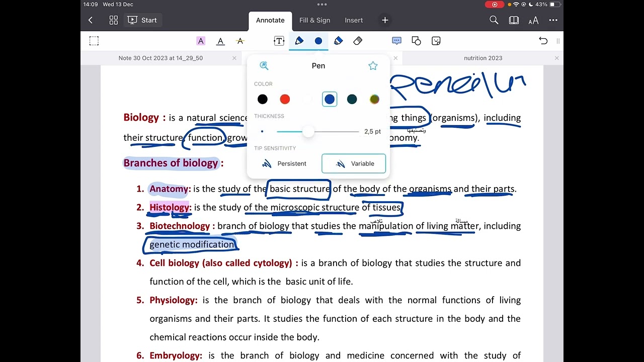Click the pen thickness slider handle
Image resolution: width=644 pixels, height=362 pixels.
click(x=308, y=131)
